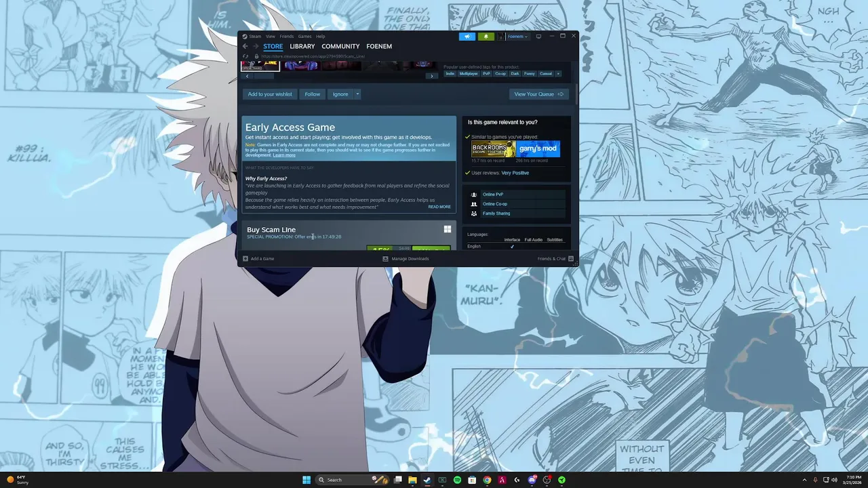Click the Multiplayer tag
Viewport: 868px width, 488px height.
[x=469, y=74]
